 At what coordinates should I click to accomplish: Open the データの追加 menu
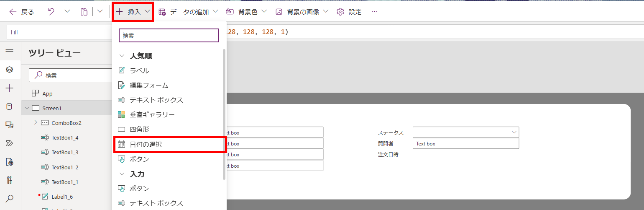(x=188, y=12)
